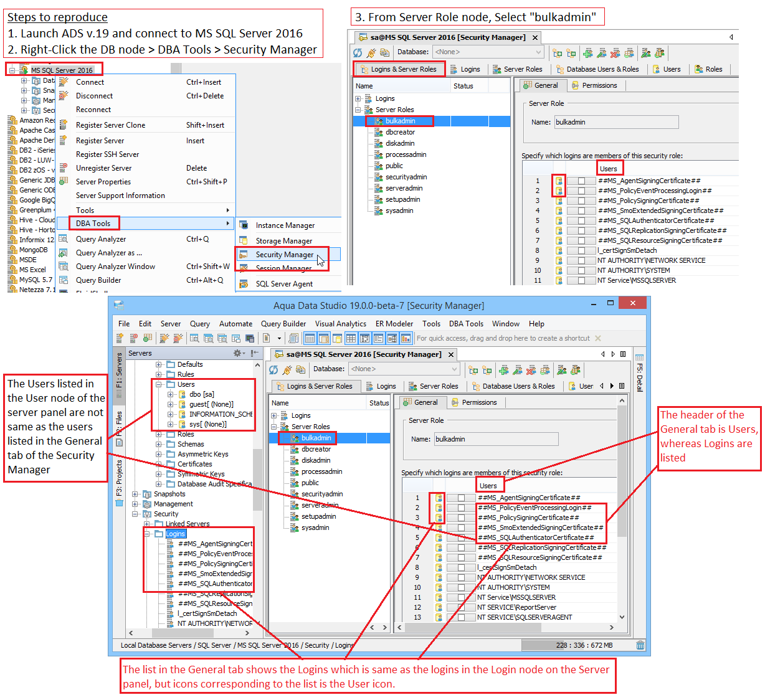Check NT AUTHORITY\SYSTEM box in top-right panel
The height and width of the screenshot is (700, 765).
tap(581, 270)
